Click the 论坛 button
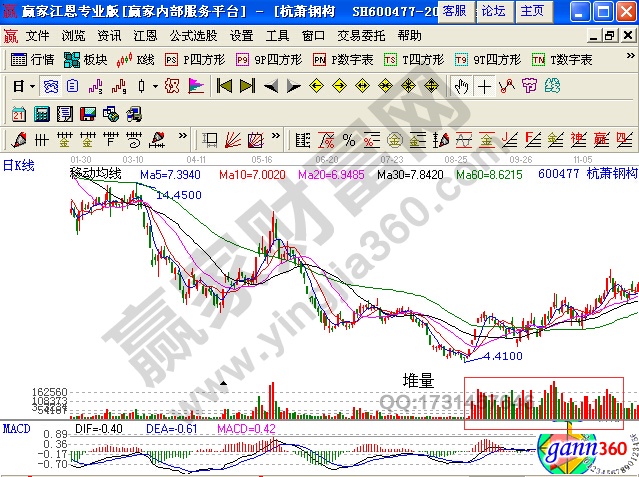This screenshot has height=477, width=639. point(493,11)
